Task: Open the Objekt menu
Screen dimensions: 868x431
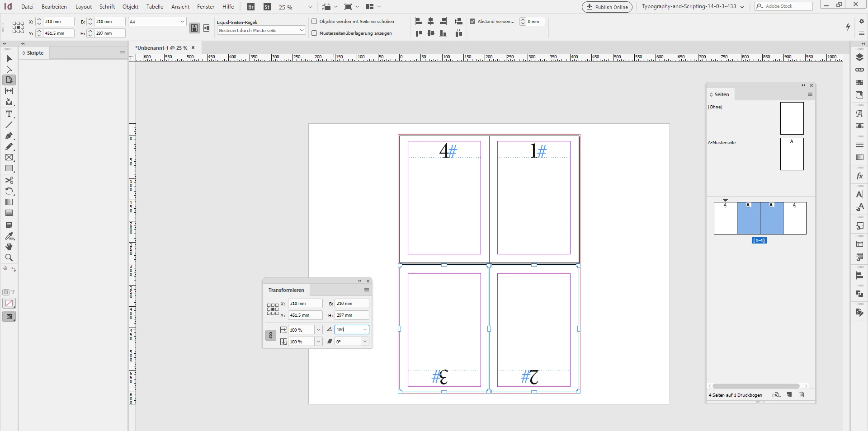Action: coord(131,7)
